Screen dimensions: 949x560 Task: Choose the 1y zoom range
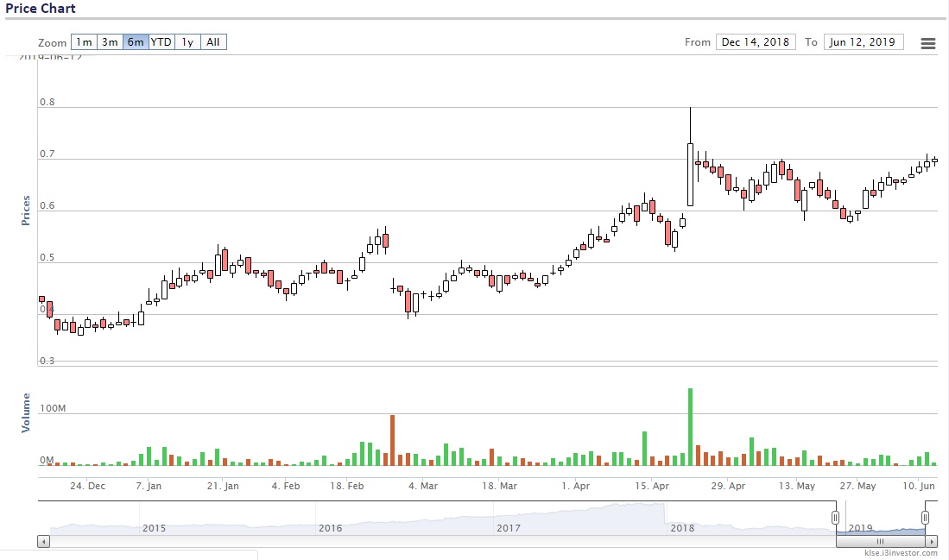click(187, 41)
